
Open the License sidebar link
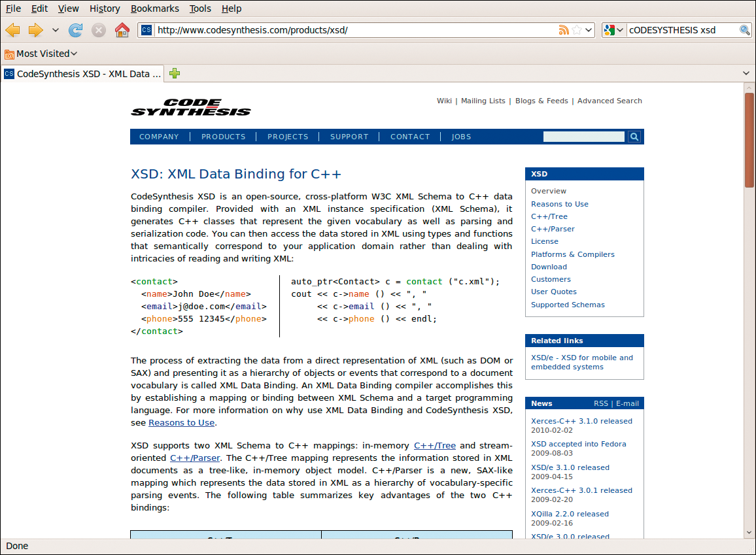tap(545, 241)
